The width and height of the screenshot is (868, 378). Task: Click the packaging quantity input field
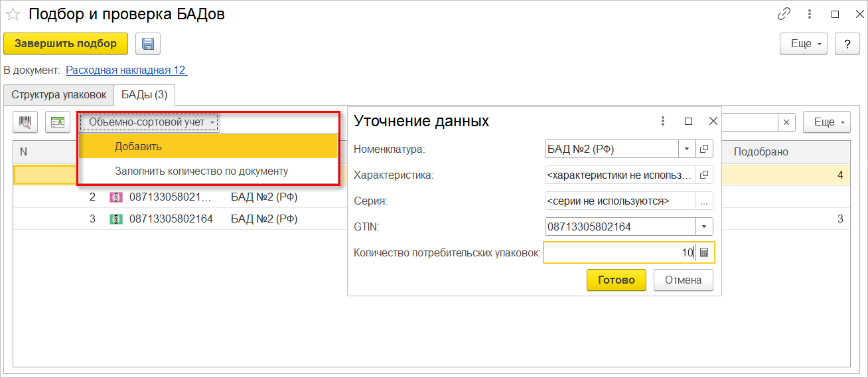point(618,252)
